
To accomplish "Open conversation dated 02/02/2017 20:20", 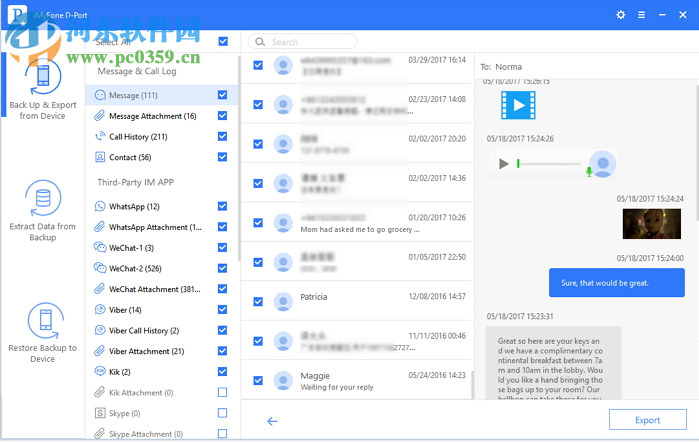I will (x=357, y=144).
